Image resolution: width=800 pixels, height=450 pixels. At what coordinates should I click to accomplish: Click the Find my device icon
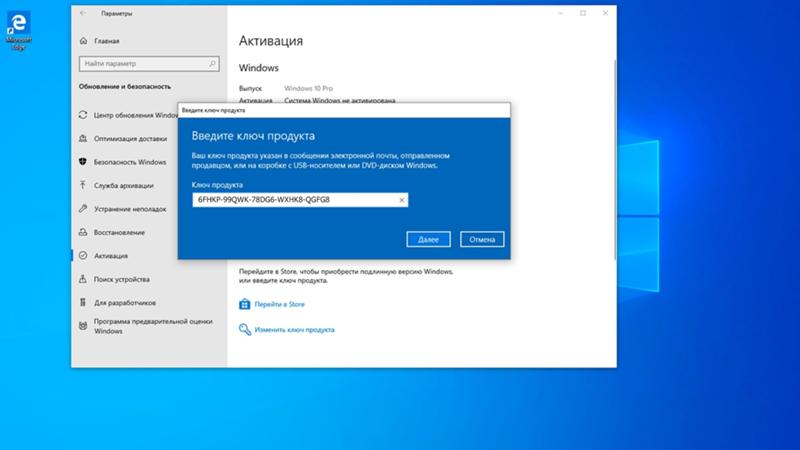tap(83, 279)
